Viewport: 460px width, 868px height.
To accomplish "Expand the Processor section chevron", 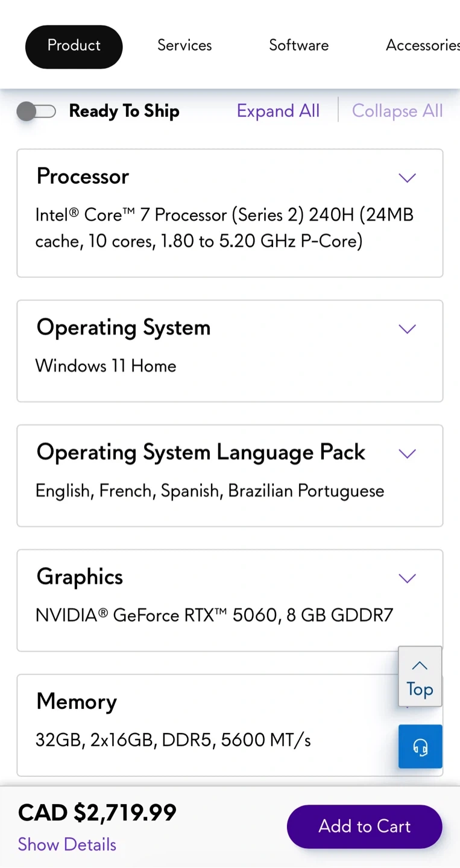I will [408, 178].
